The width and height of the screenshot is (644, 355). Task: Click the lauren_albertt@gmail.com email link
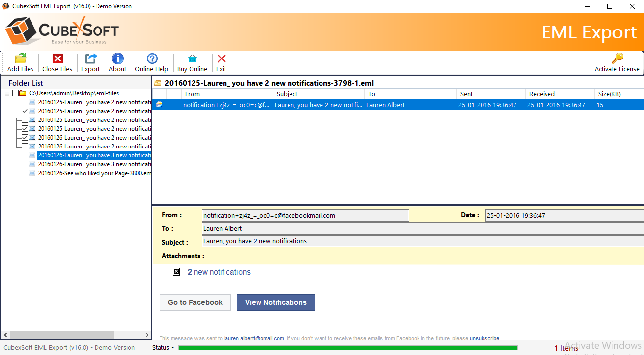tap(254, 338)
